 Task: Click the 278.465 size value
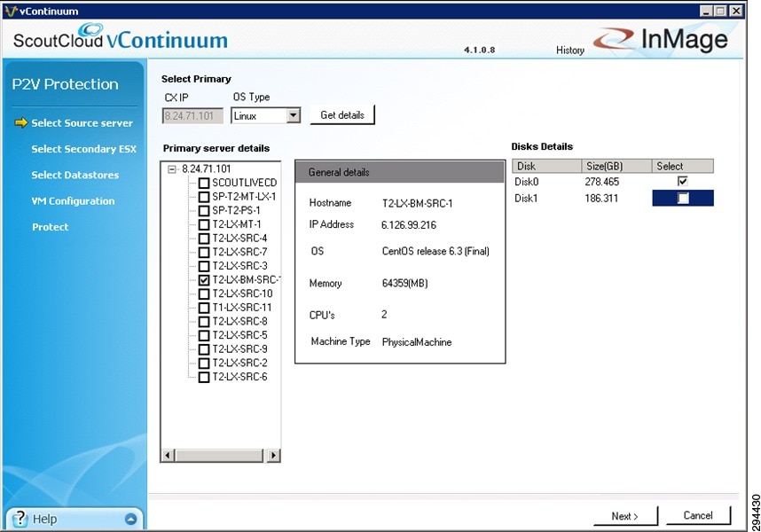[x=602, y=182]
